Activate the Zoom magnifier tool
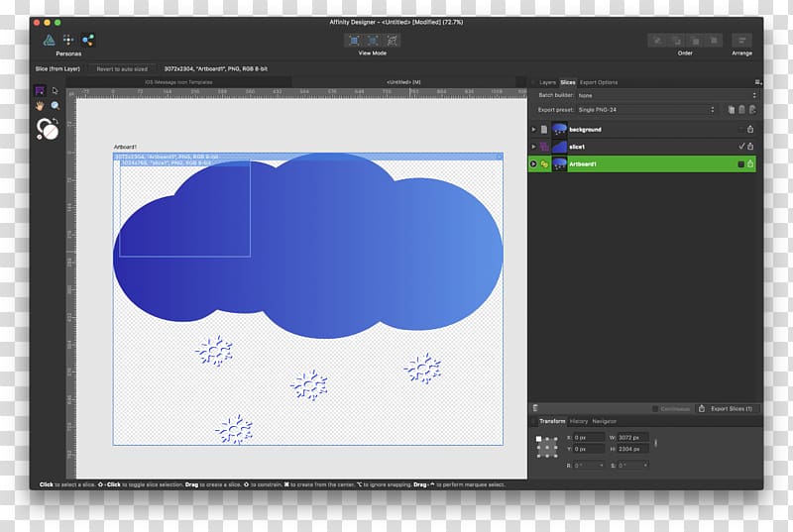Viewport: 793px width, 532px height. pyautogui.click(x=56, y=105)
